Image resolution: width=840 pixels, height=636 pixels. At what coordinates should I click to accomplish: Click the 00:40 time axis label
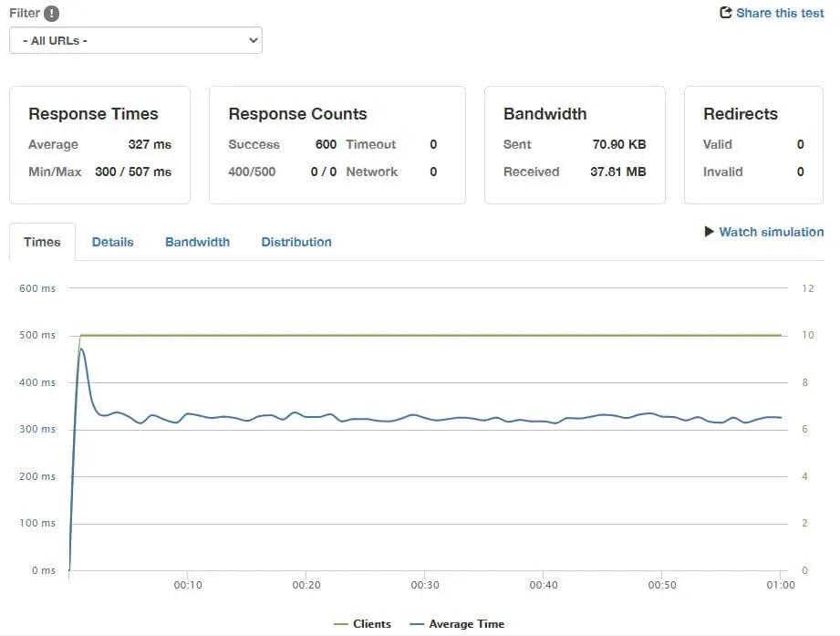pos(544,585)
